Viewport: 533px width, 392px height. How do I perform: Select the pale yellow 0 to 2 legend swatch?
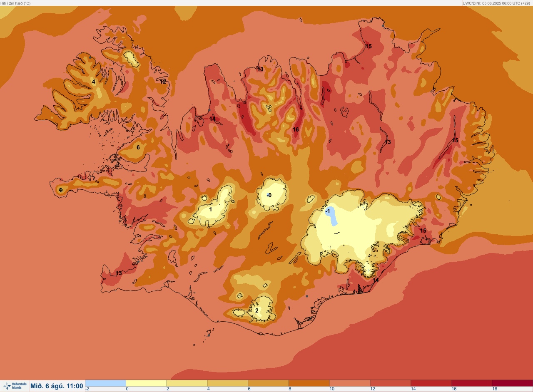(x=146, y=383)
